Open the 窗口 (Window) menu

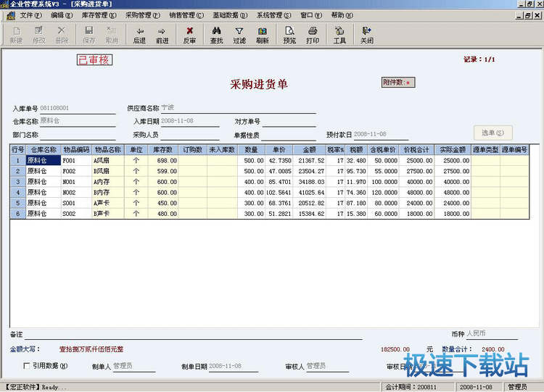click(x=311, y=15)
